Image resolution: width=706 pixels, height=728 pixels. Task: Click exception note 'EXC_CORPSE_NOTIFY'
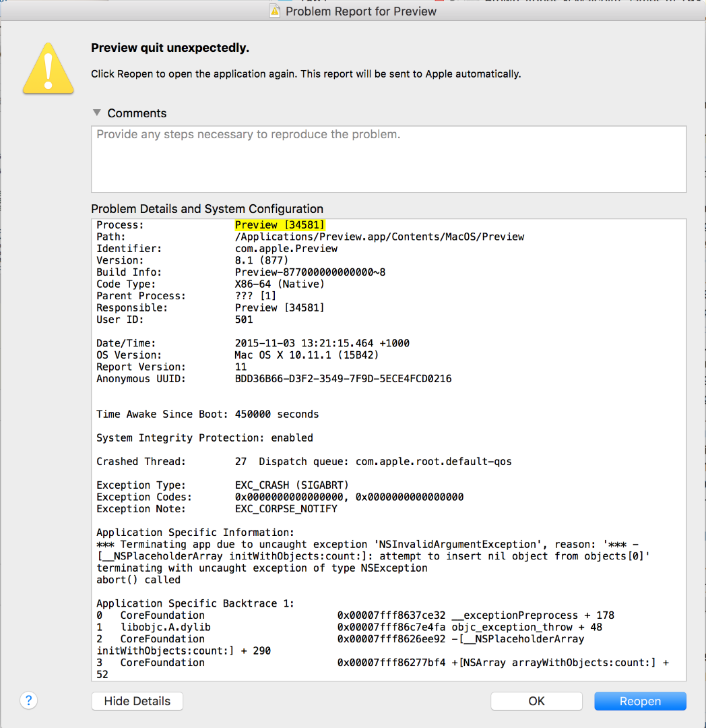286,510
